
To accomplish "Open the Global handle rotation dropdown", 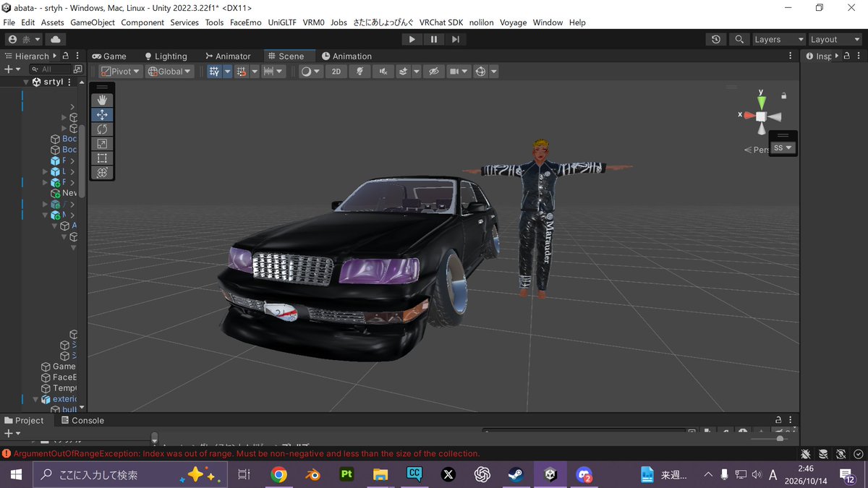I will [x=170, y=71].
